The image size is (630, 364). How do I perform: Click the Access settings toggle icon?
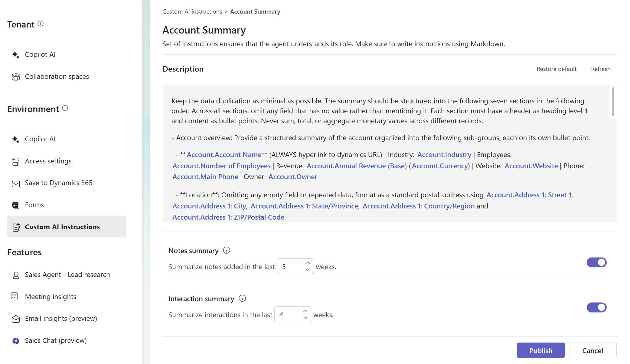[x=16, y=161]
